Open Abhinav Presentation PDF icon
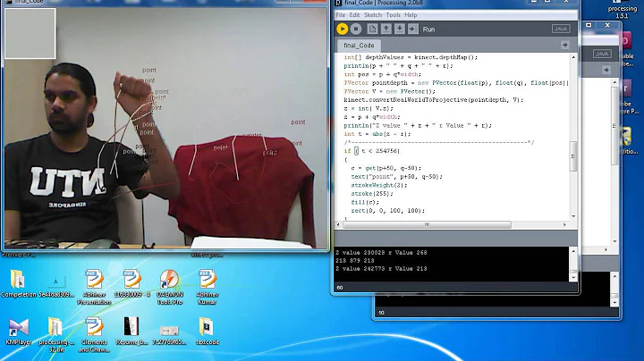 tap(94, 287)
